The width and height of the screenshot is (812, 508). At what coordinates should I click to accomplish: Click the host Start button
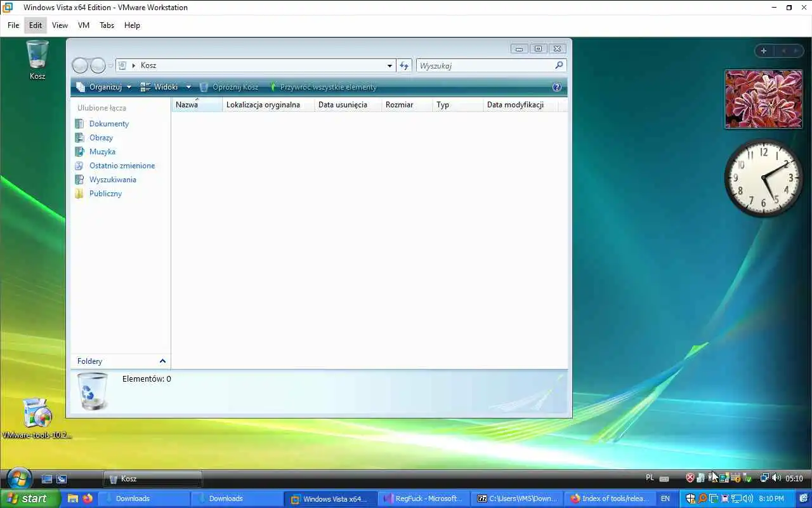[x=29, y=498]
